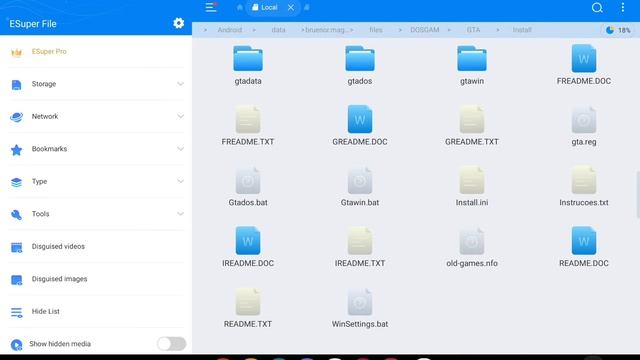Image resolution: width=640 pixels, height=360 pixels.
Task: Click Install in breadcrumb path
Action: (x=522, y=30)
